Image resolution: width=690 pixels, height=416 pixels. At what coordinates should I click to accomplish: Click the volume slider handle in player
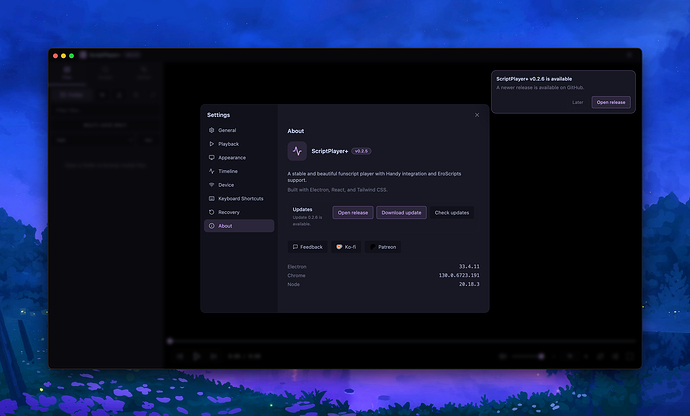pos(541,356)
